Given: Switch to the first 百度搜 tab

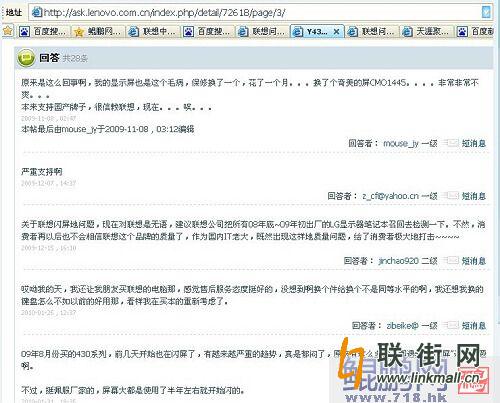Looking at the screenshot, I should pos(44,32).
